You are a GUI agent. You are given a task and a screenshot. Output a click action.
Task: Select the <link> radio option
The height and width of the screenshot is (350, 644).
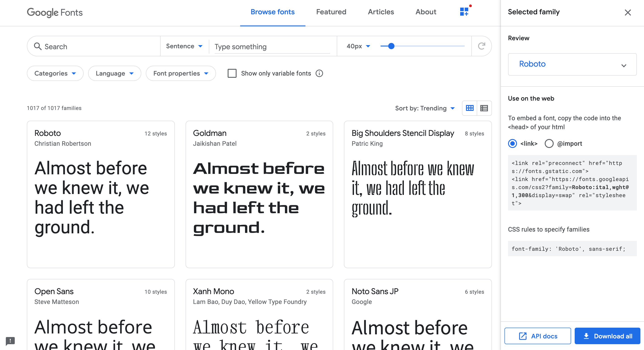tap(513, 143)
